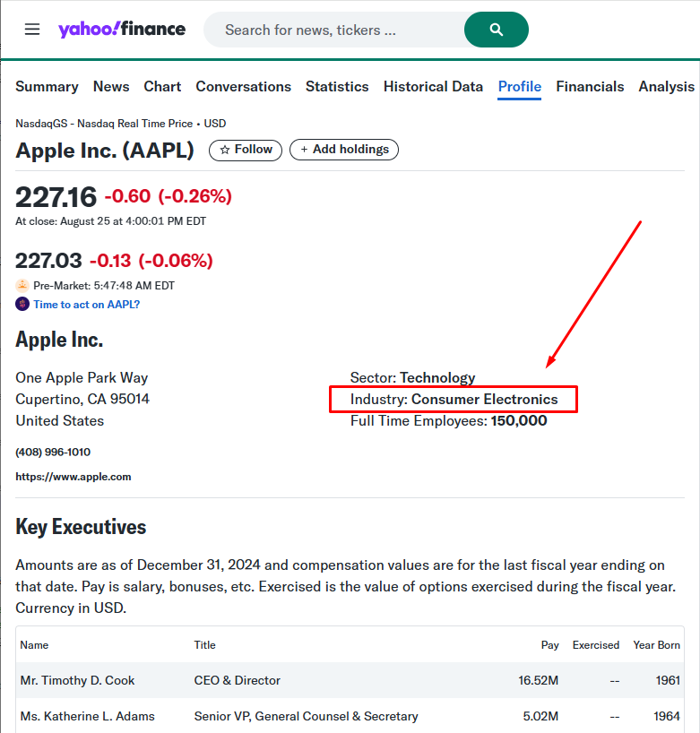The width and height of the screenshot is (700, 733).
Task: Go to the Conversations tab
Action: [243, 87]
